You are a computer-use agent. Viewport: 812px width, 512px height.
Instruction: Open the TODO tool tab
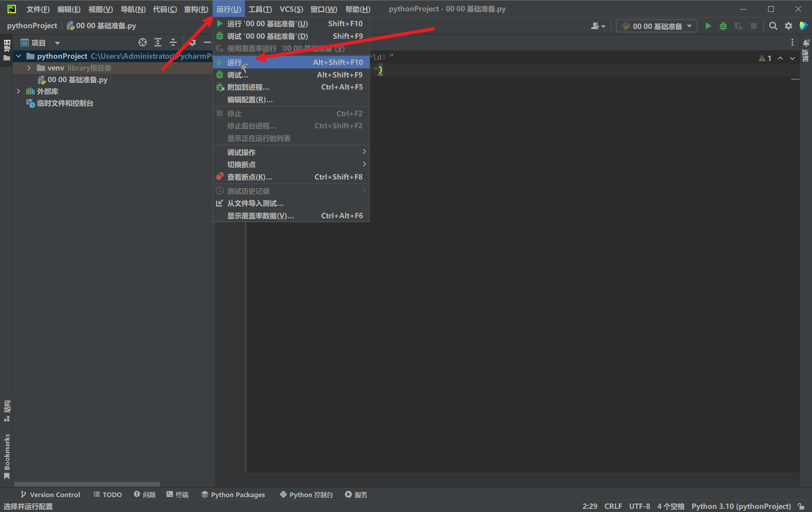(108, 494)
